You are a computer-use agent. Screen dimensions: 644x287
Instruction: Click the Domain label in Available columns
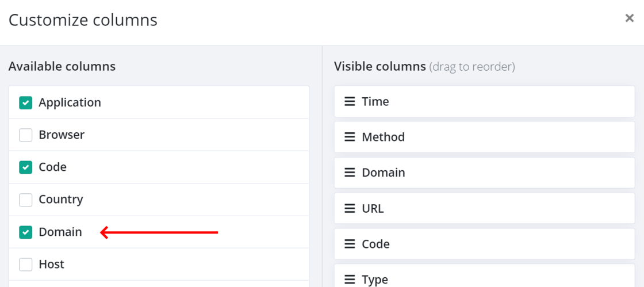click(x=60, y=232)
